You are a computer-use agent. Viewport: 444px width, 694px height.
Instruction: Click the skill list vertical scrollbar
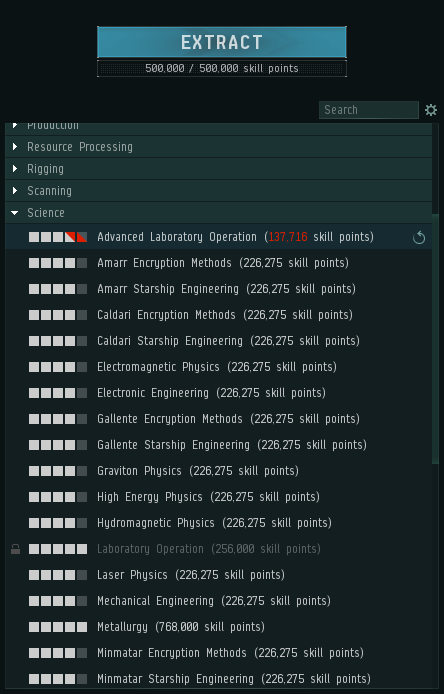436,339
